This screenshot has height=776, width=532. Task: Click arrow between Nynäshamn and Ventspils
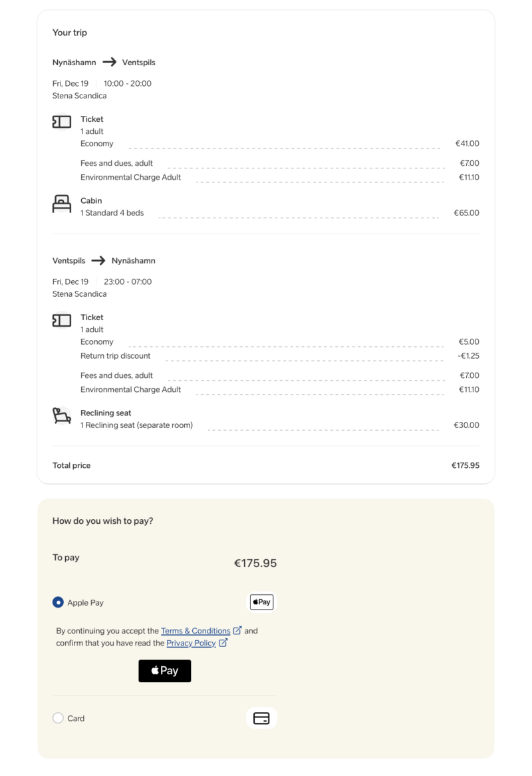109,63
